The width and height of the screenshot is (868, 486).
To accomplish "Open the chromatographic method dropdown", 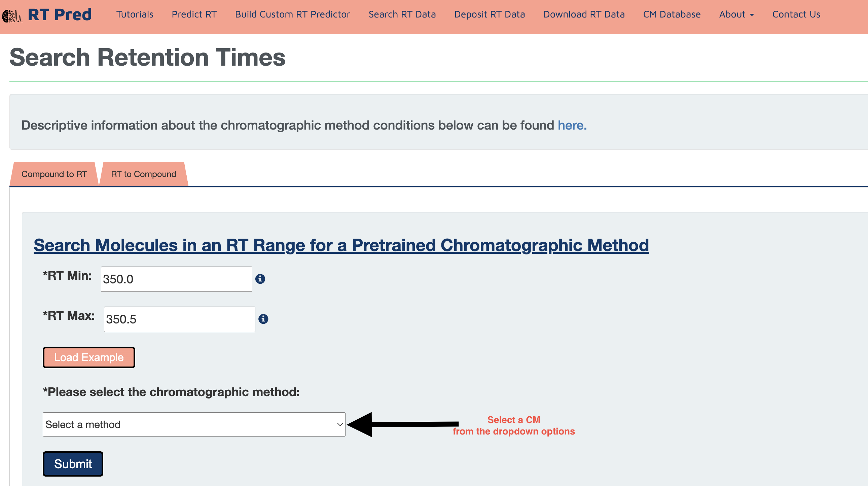I will point(194,424).
